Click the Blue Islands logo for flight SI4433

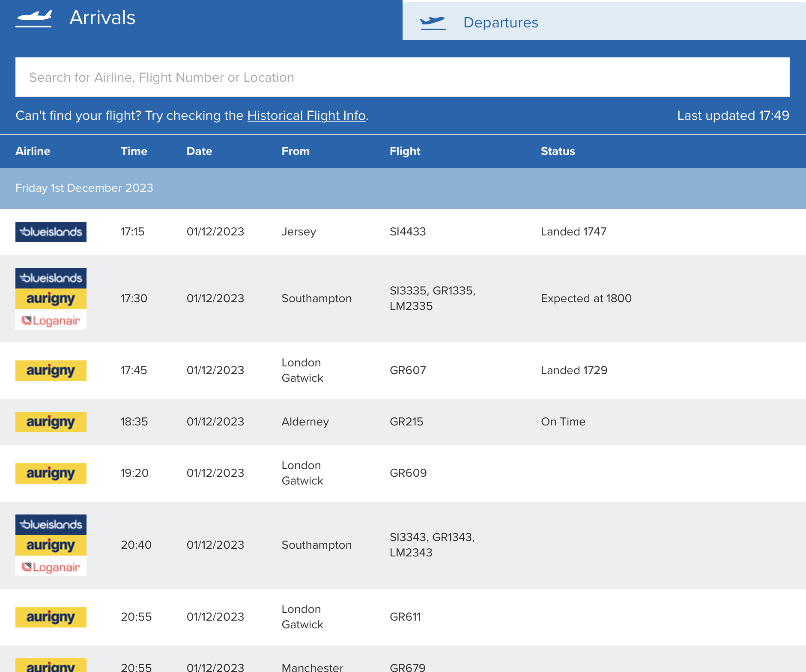[51, 232]
